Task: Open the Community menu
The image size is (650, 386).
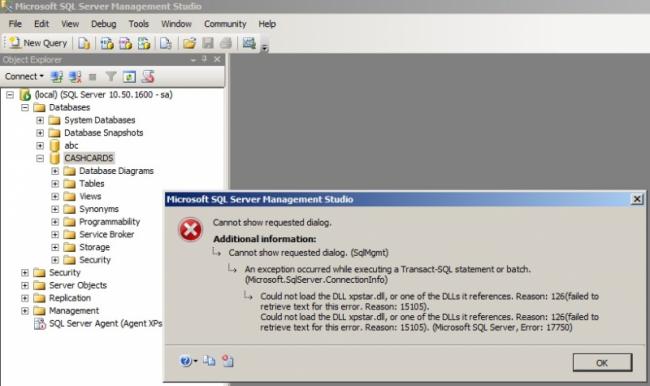Action: click(x=225, y=24)
